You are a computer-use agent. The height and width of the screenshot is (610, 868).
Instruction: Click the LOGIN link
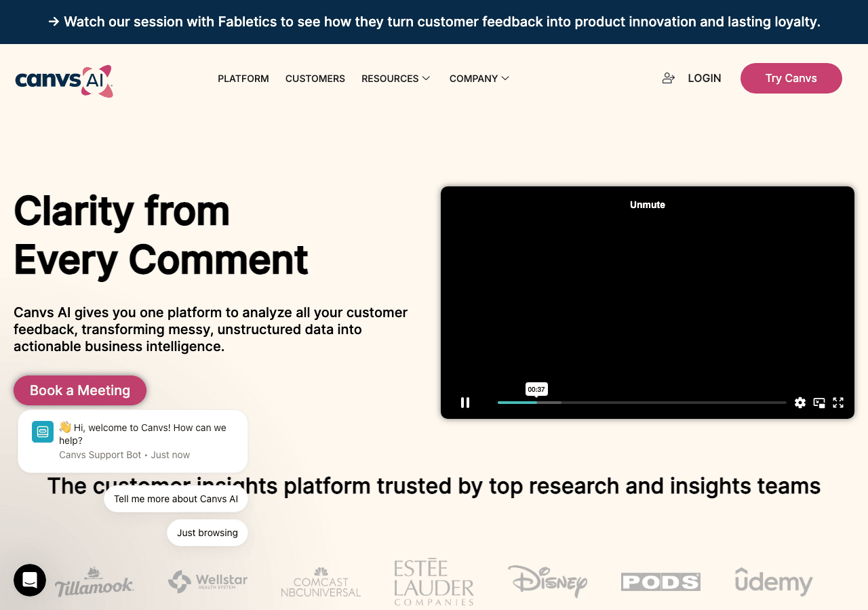tap(705, 78)
